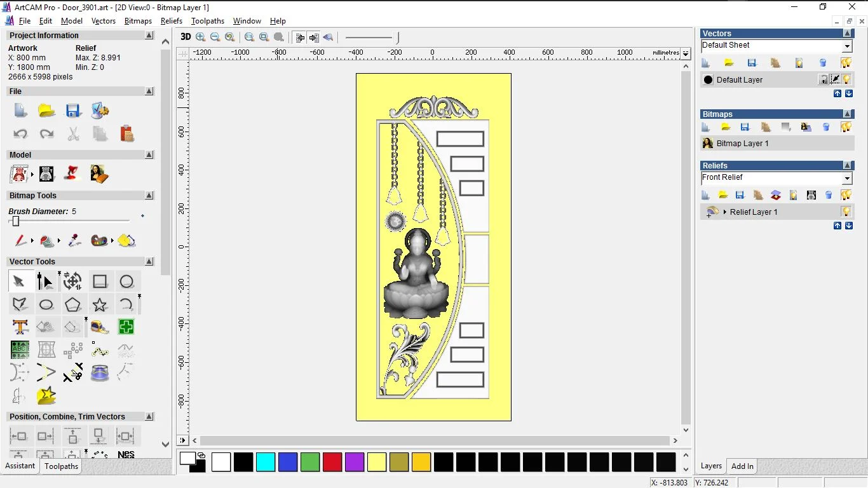Image resolution: width=868 pixels, height=488 pixels.
Task: Toggle visibility of Relief Layer 1
Action: tap(846, 212)
